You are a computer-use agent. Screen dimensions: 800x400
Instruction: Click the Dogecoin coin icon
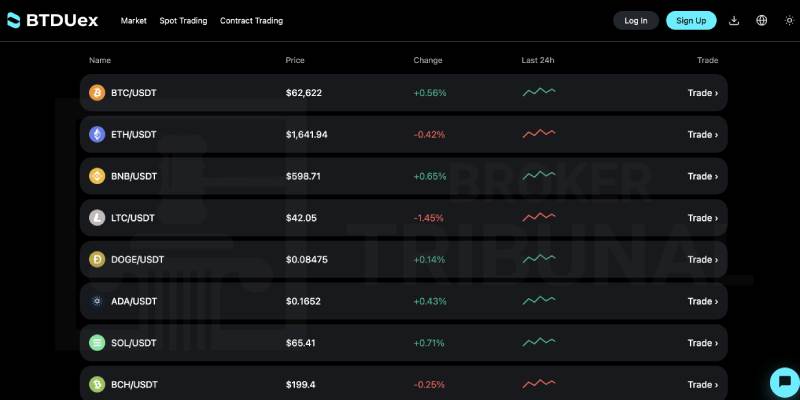tap(97, 260)
